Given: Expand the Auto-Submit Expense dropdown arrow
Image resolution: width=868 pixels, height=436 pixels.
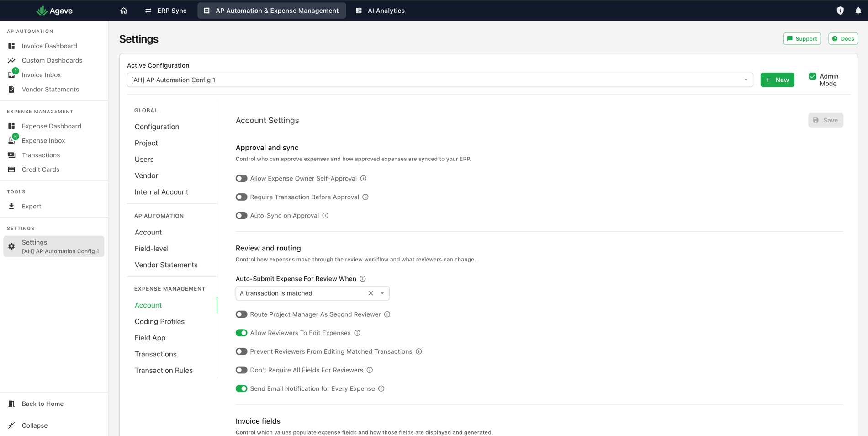Looking at the screenshot, I should point(382,293).
